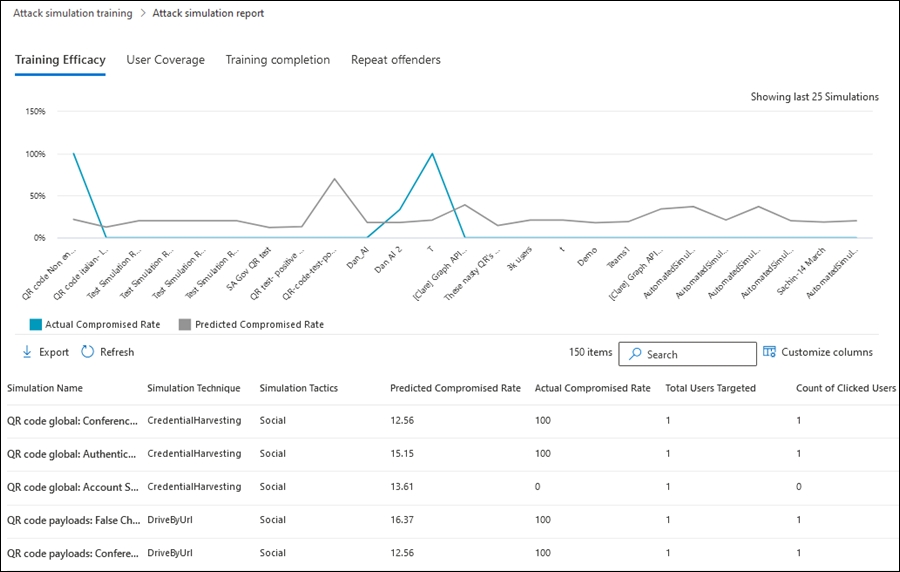Switch to the User Coverage tab
900x572 pixels.
click(165, 60)
